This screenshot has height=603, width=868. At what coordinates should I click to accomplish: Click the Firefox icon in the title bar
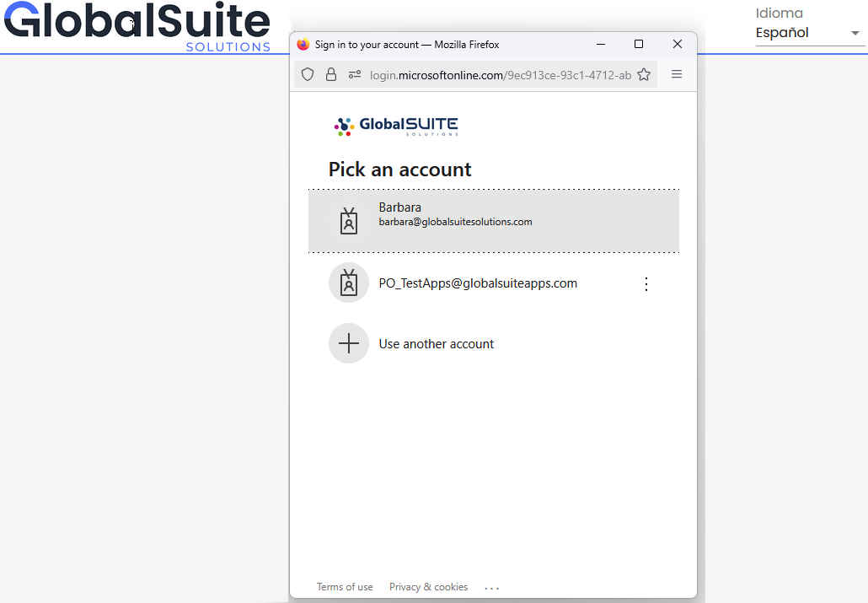click(303, 45)
